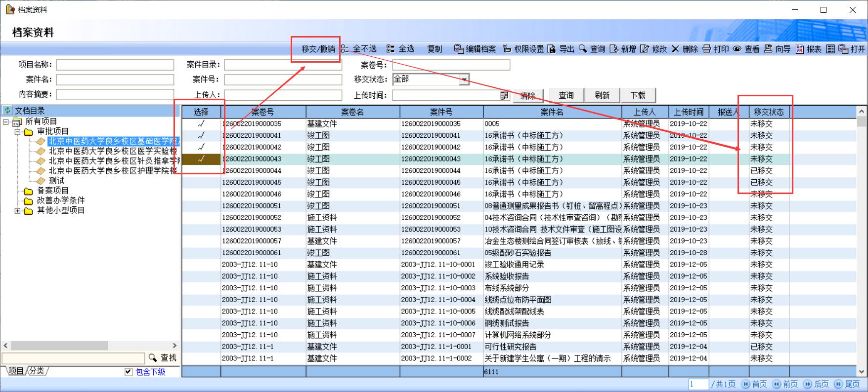Click 移交/撤销 in the toolbar

[318, 49]
